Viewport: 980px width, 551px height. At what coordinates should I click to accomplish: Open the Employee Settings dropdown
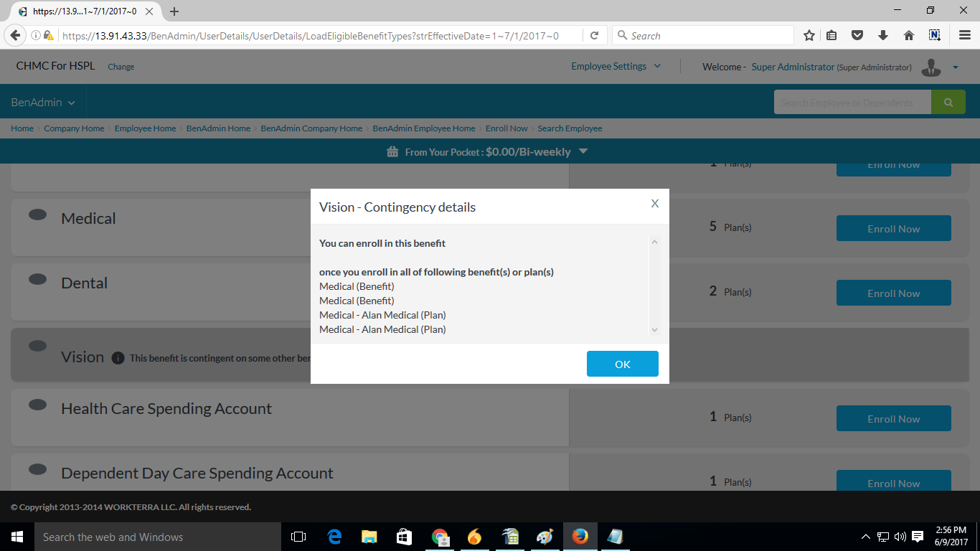click(x=616, y=67)
